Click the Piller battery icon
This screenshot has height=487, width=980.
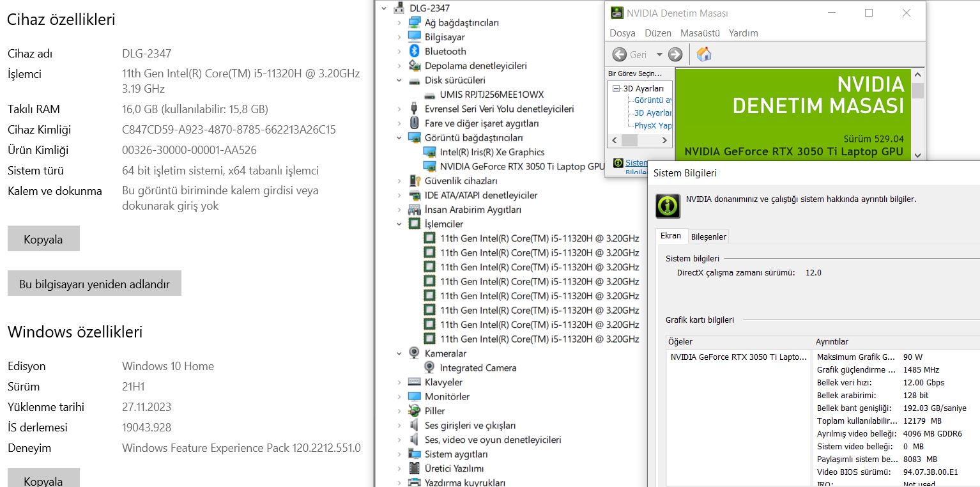point(415,411)
